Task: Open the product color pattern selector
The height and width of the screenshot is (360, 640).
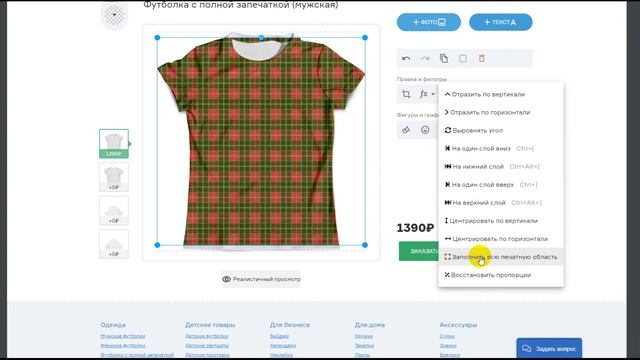Action: (114, 15)
